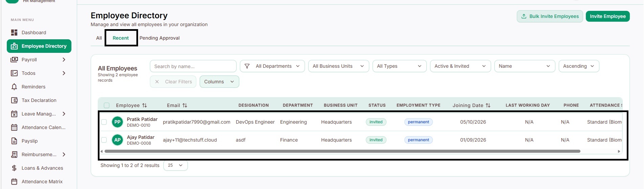Click the permanent badge for Ajay Patidar

419,140
